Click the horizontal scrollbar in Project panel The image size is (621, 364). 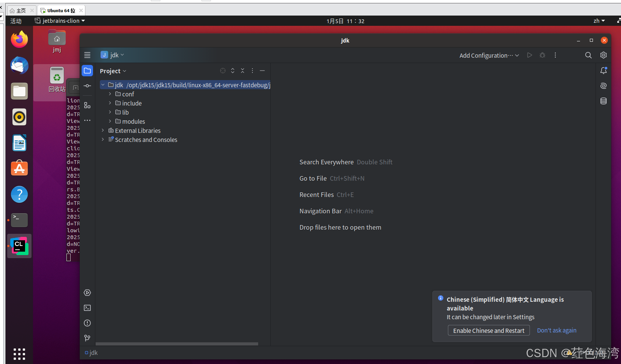pyautogui.click(x=177, y=344)
